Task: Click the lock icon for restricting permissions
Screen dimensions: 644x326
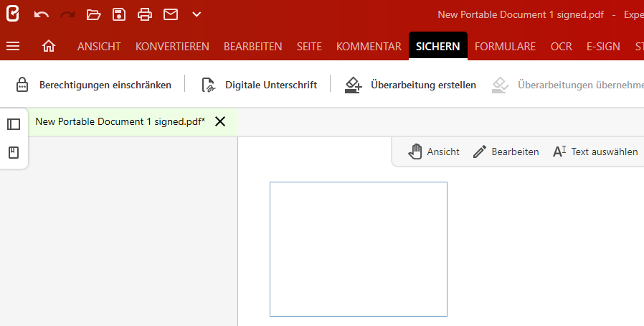Action: point(22,85)
